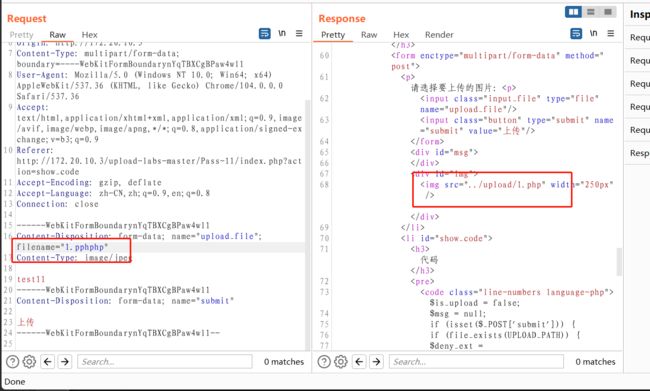650x391 pixels.
Task: Open search settings gear in Request panel
Action: [29, 362]
